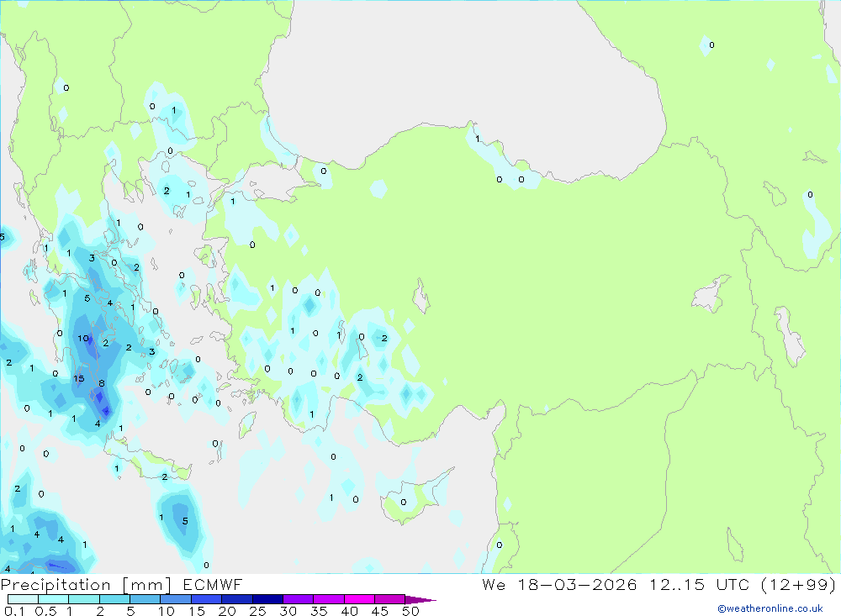Select the 20–25 mm dark blue legend swatch
The height and width of the screenshot is (616, 841).
(236, 599)
